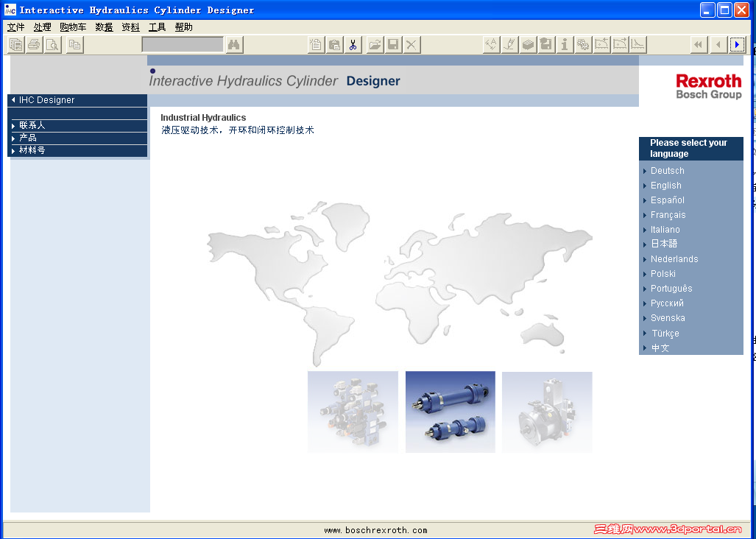This screenshot has height=539, width=756.
Task: Click the binoculars search icon
Action: (234, 45)
